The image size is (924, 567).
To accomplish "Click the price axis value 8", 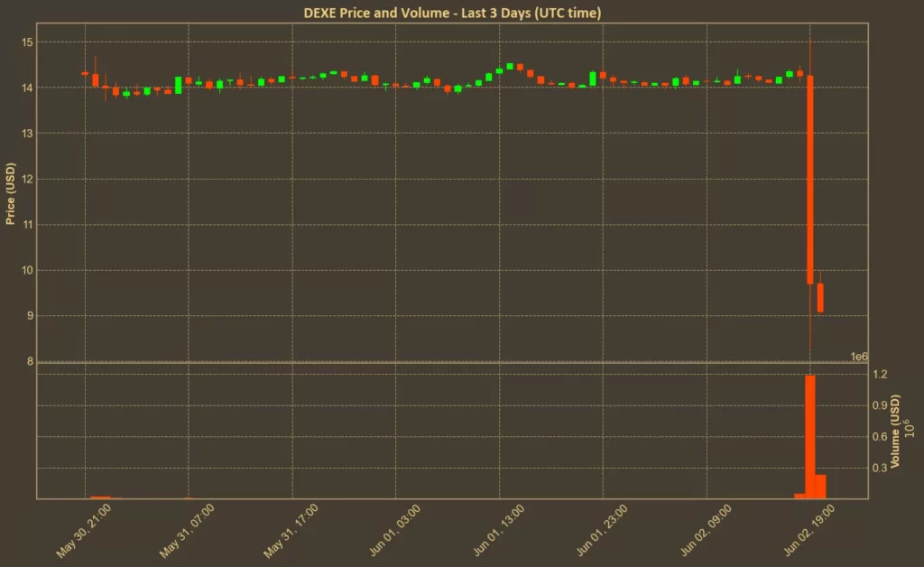I will click(30, 361).
